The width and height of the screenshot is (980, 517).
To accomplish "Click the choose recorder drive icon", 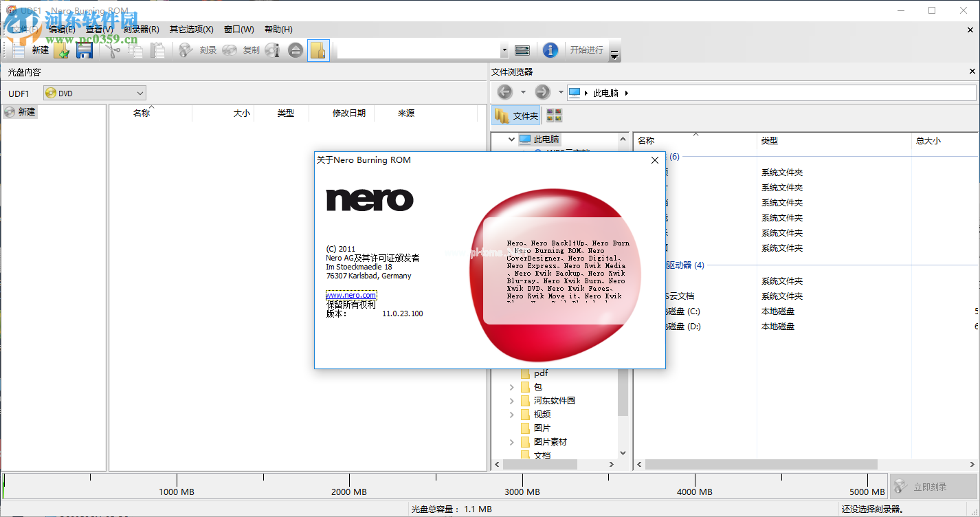I will coord(522,50).
